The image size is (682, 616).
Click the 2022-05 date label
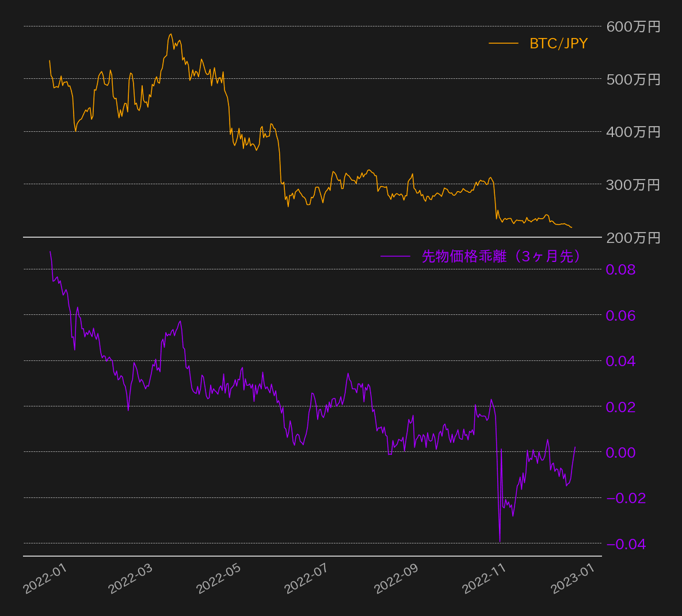pos(219,578)
